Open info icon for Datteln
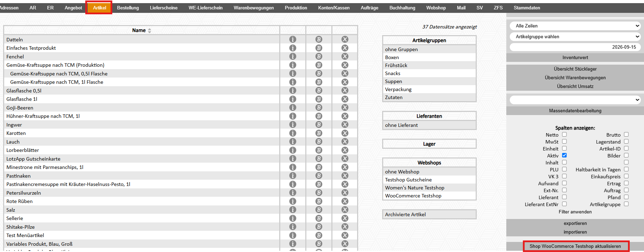 293,39
